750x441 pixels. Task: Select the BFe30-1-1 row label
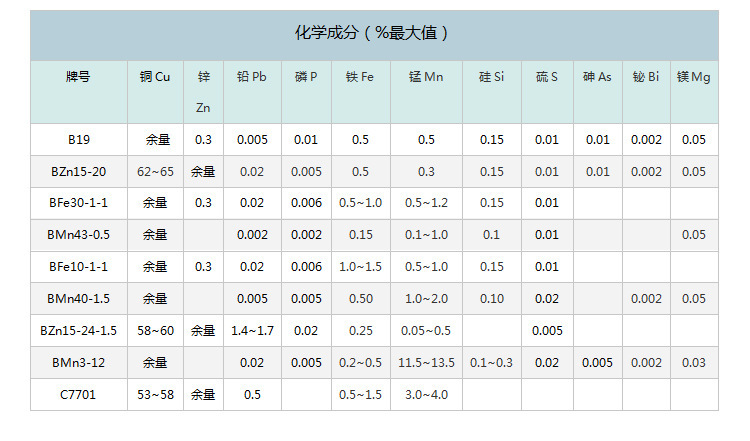click(x=79, y=203)
